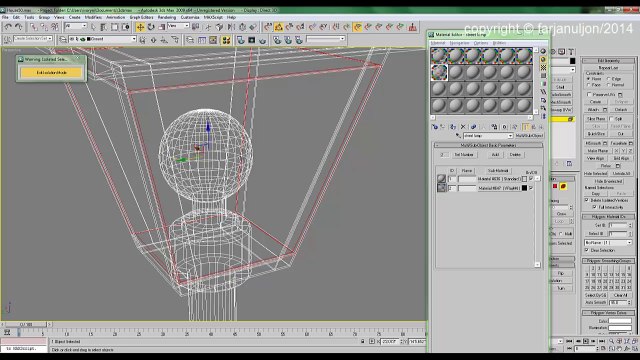Click the red teapot icon at toolbar end

pos(413,27)
